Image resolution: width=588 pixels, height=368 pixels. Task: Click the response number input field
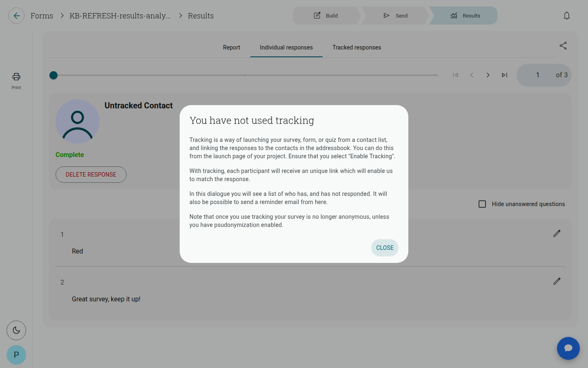pyautogui.click(x=538, y=75)
